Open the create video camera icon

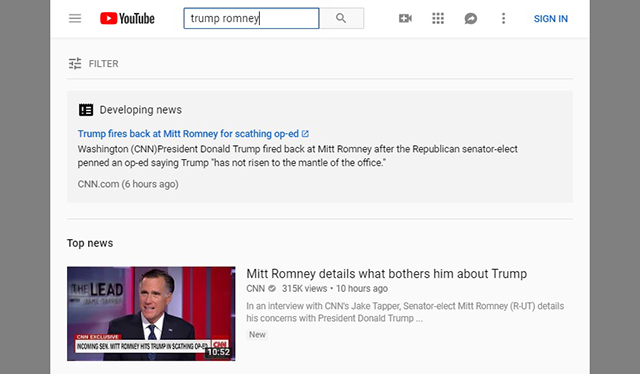click(x=405, y=18)
